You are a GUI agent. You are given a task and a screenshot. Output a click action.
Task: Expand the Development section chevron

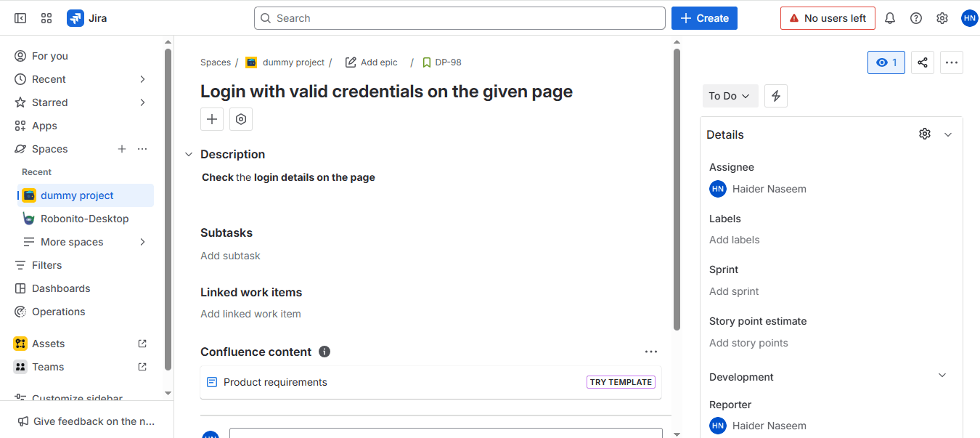942,376
